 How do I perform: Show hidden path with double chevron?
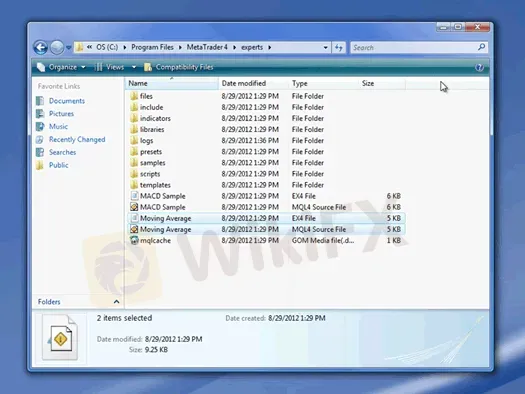tap(89, 47)
